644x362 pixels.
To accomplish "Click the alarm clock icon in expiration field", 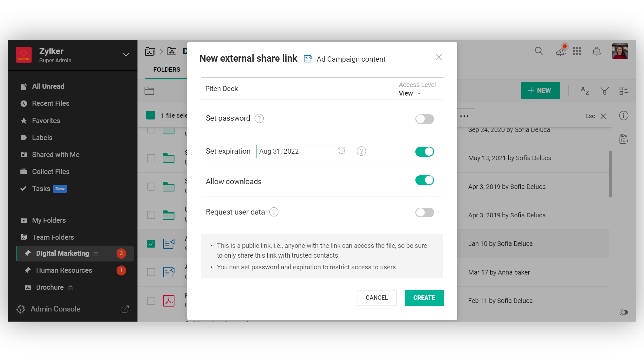I will [342, 151].
